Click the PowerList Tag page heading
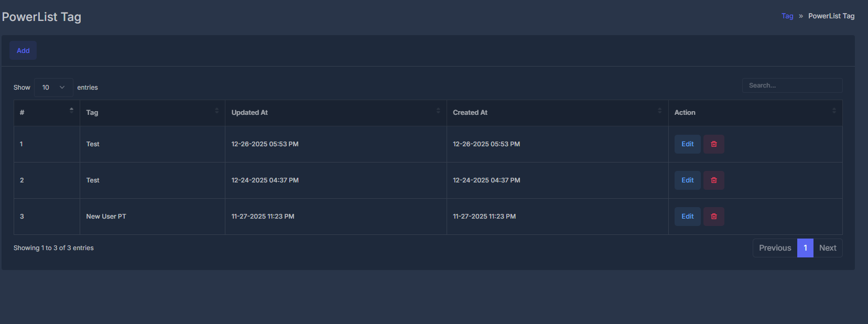The height and width of the screenshot is (324, 868). click(41, 17)
